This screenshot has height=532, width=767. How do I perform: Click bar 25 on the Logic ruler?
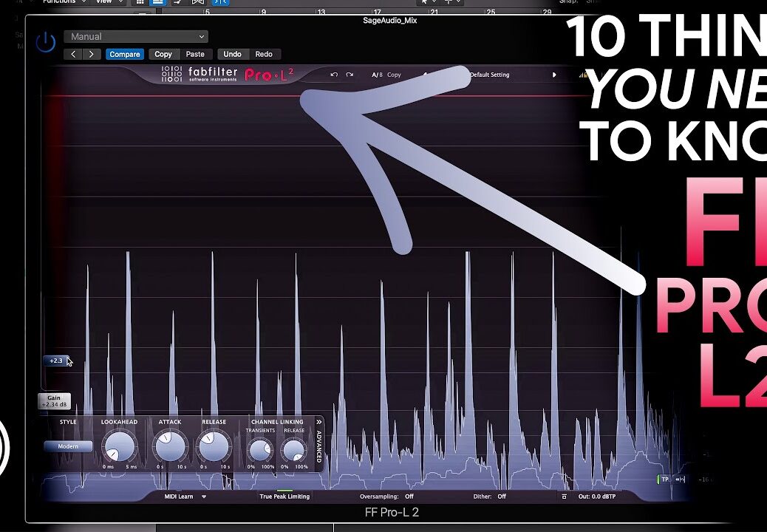click(491, 12)
